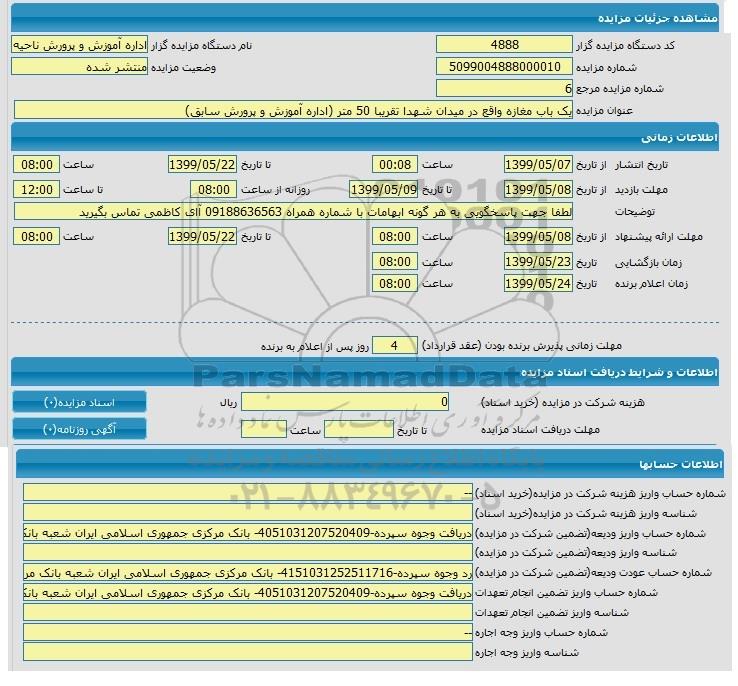
Task: Select the auction status field منتشر شده
Action: point(79,67)
